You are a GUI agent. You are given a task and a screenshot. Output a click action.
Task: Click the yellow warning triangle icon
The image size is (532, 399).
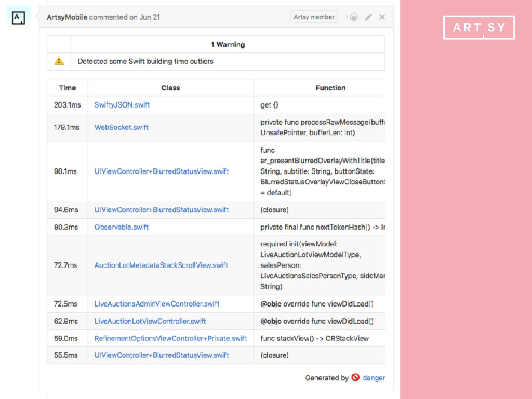(59, 61)
